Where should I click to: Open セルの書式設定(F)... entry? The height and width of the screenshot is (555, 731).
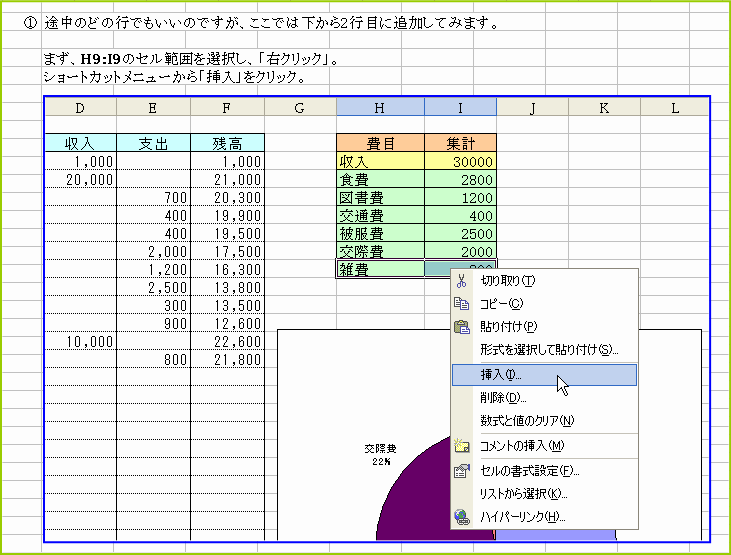(544, 471)
